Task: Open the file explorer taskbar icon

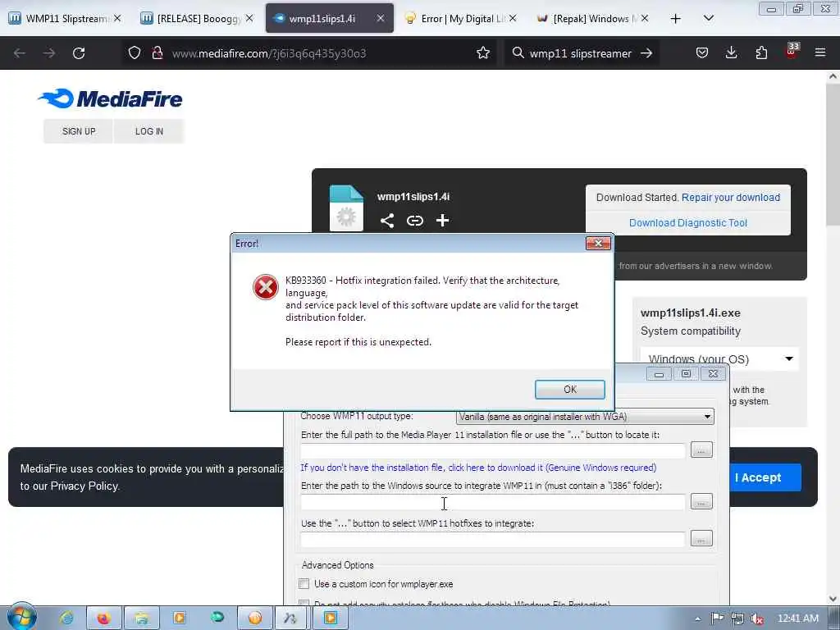Action: pyautogui.click(x=141, y=618)
